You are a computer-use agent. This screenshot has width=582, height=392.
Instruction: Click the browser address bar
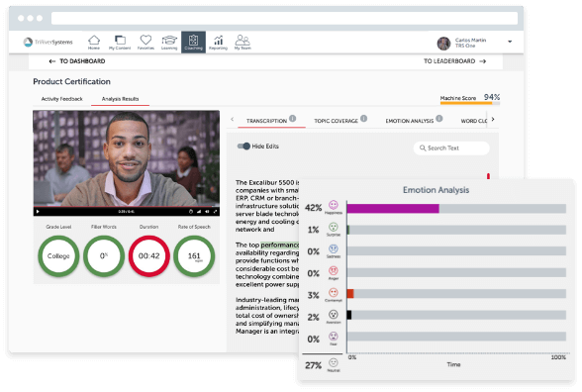(x=284, y=18)
